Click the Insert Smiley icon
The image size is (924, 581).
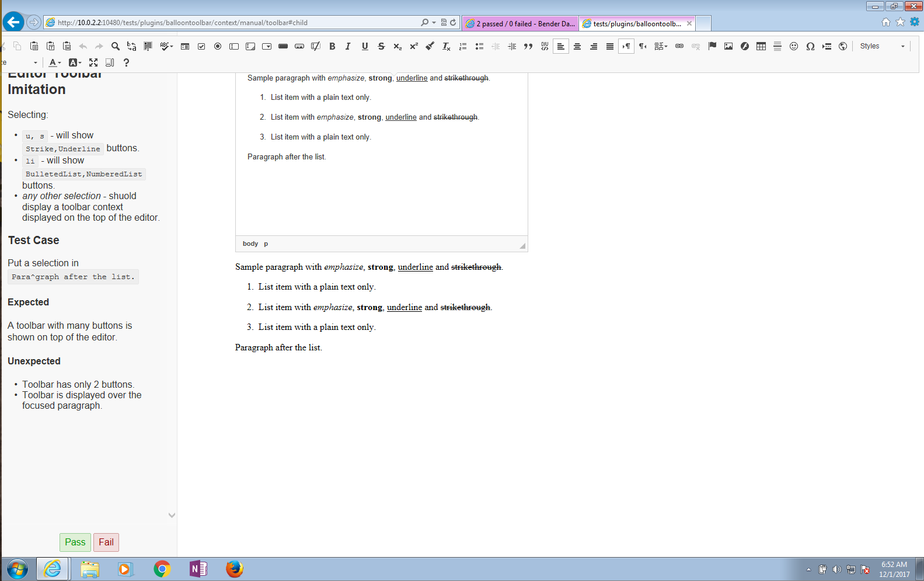click(794, 46)
